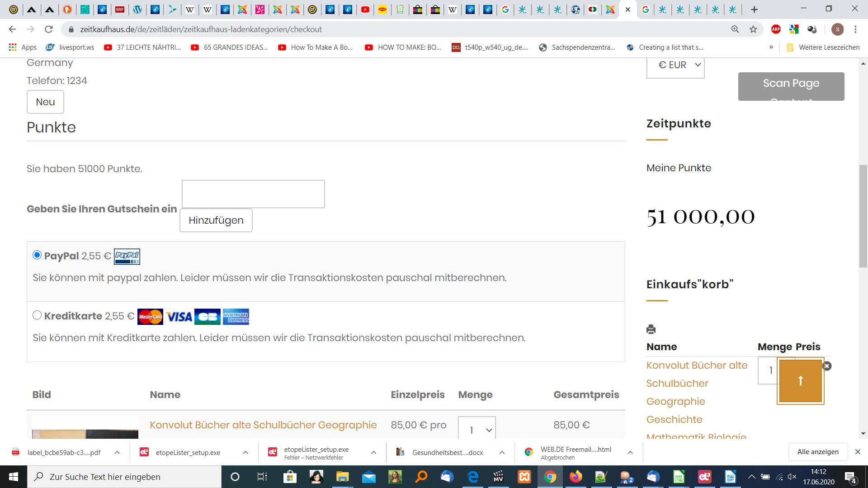The height and width of the screenshot is (488, 868).
Task: Open the livesport.ws bookmark
Action: pyautogui.click(x=70, y=47)
